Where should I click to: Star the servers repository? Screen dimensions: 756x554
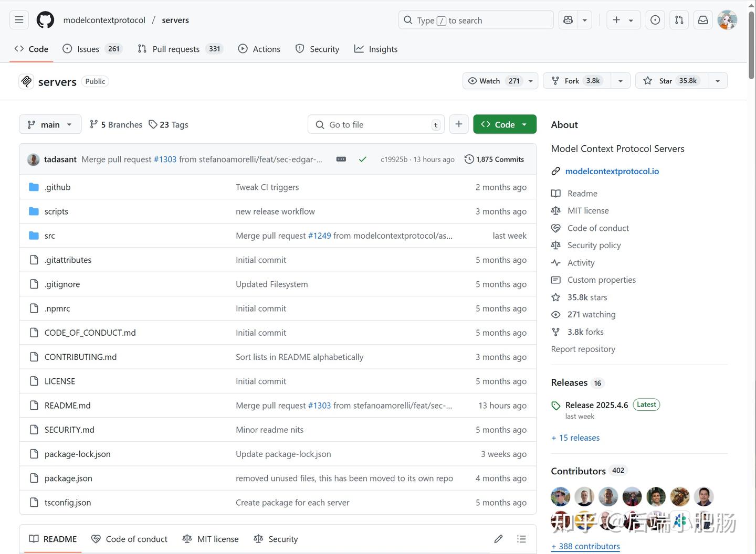tap(672, 81)
